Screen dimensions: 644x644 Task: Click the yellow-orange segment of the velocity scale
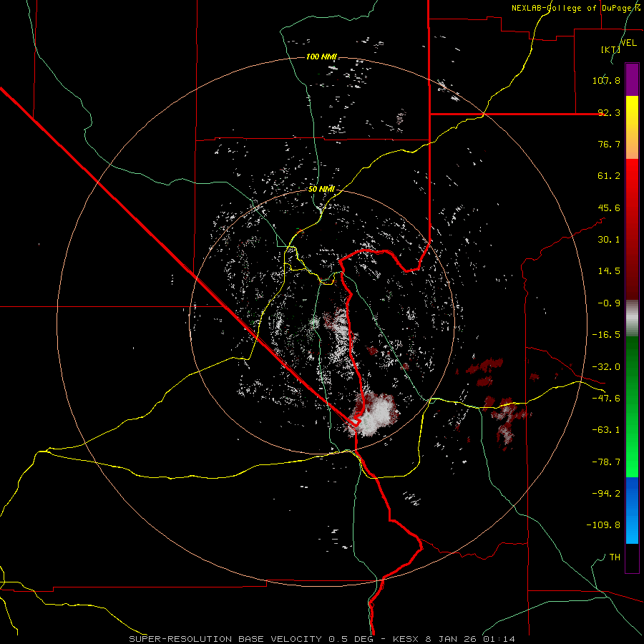[632, 127]
